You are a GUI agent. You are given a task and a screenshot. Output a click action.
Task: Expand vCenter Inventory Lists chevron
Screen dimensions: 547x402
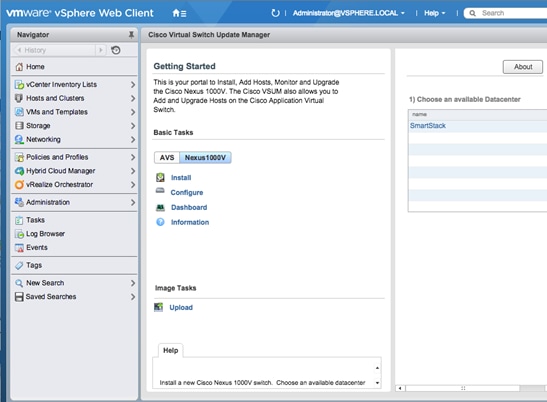pos(133,84)
